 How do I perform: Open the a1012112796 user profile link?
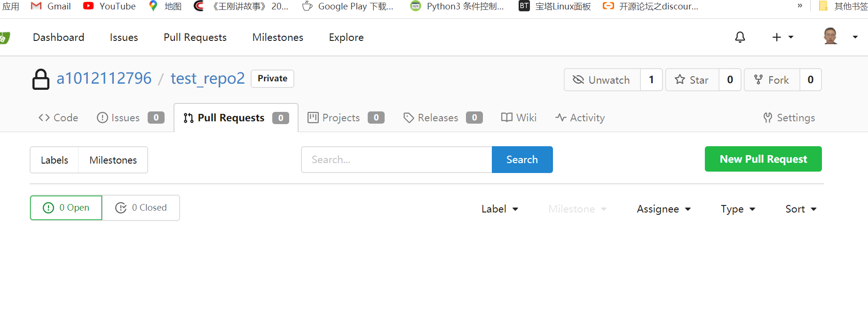click(x=104, y=79)
